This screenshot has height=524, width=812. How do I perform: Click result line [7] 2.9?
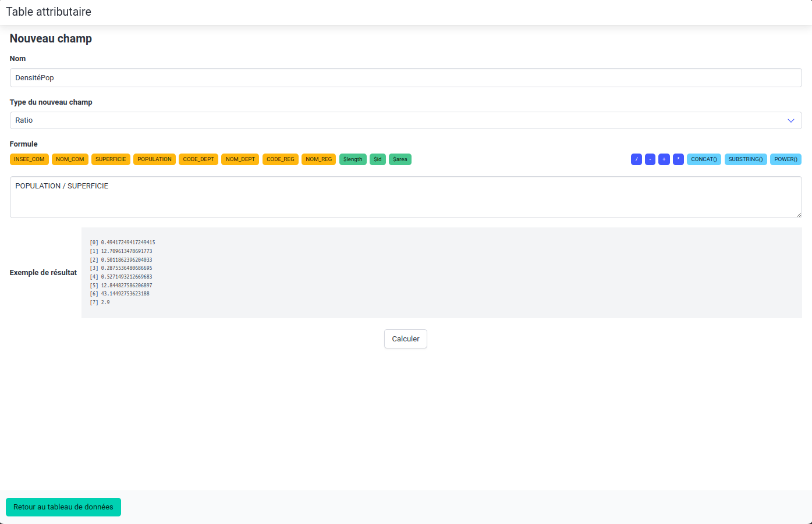[100, 302]
